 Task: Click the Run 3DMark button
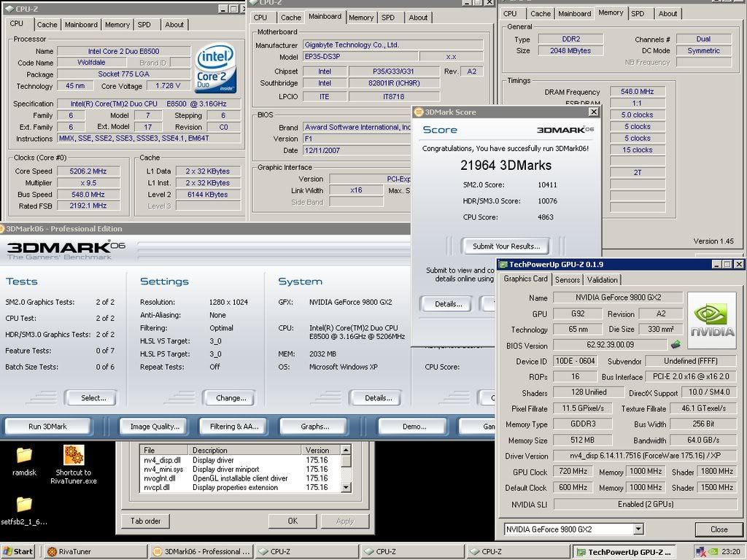(47, 426)
